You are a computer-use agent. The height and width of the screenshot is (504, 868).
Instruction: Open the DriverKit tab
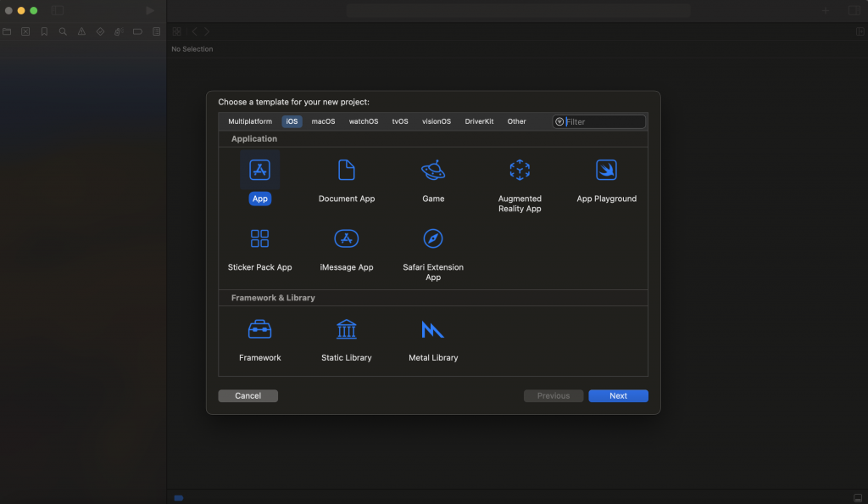(x=479, y=121)
